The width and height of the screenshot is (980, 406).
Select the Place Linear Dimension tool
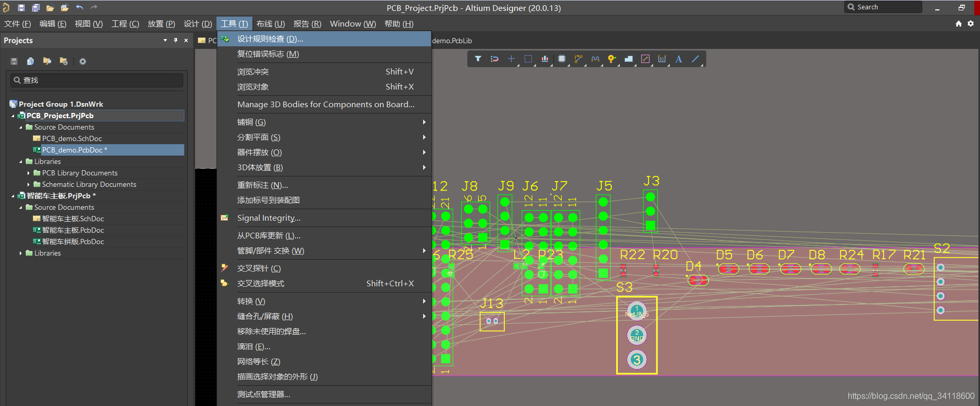point(662,59)
